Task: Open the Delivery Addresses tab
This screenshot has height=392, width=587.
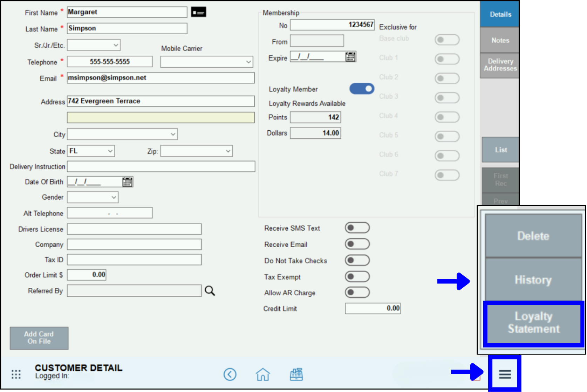Action: tap(500, 65)
